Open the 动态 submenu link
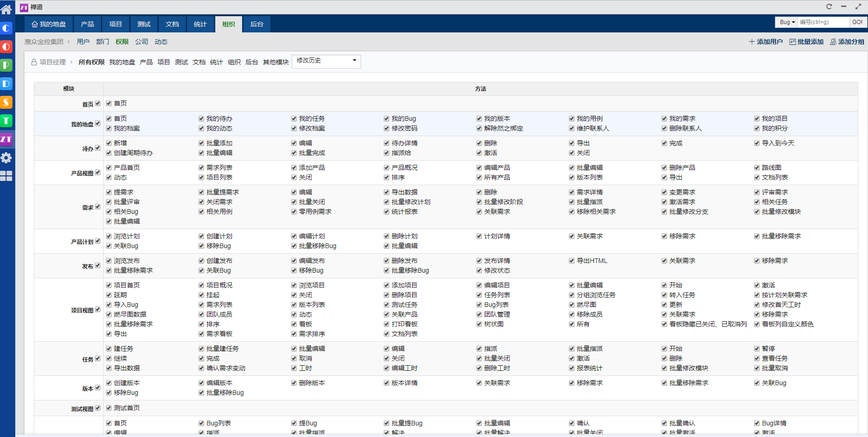 [x=161, y=42]
